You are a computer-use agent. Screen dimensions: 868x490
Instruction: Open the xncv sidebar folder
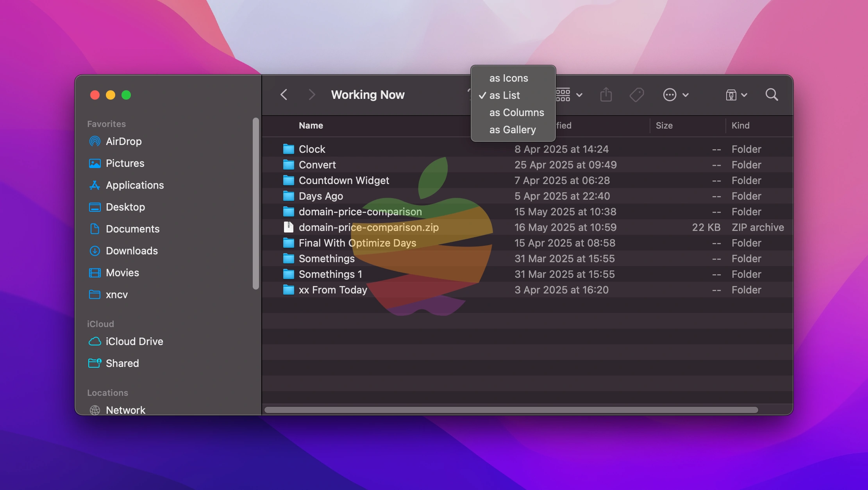tap(116, 295)
